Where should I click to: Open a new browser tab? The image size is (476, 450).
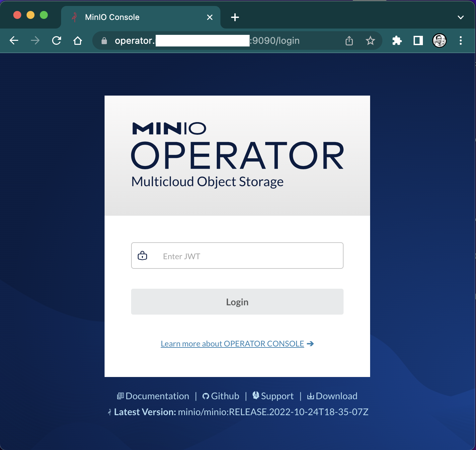click(235, 17)
